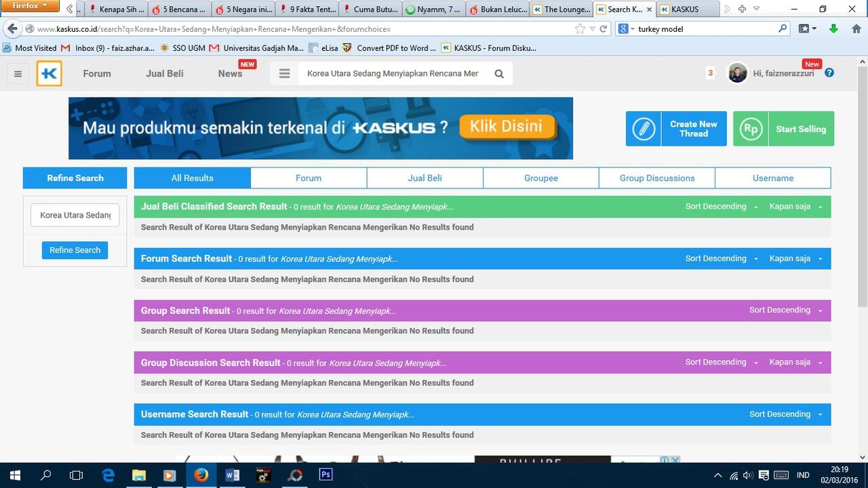Viewport: 868px width, 488px height.
Task: Select the All Results tab
Action: point(193,178)
